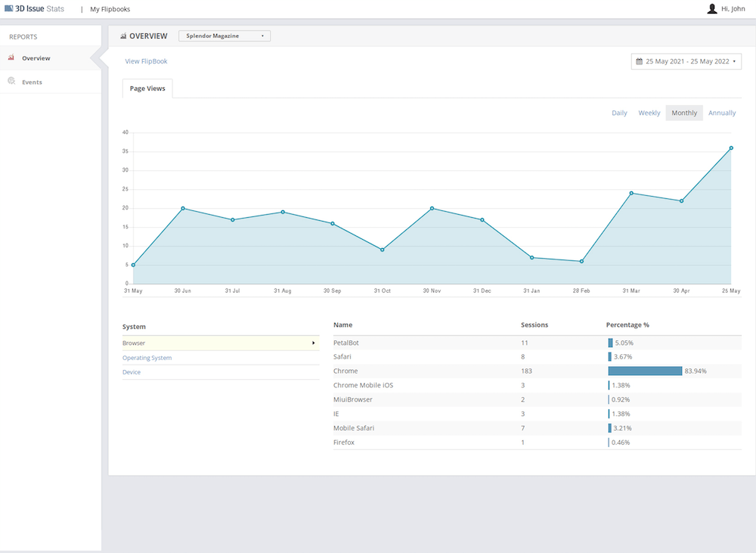Select the Page Views tab
Image resolution: width=756 pixels, height=553 pixels.
[x=147, y=89]
